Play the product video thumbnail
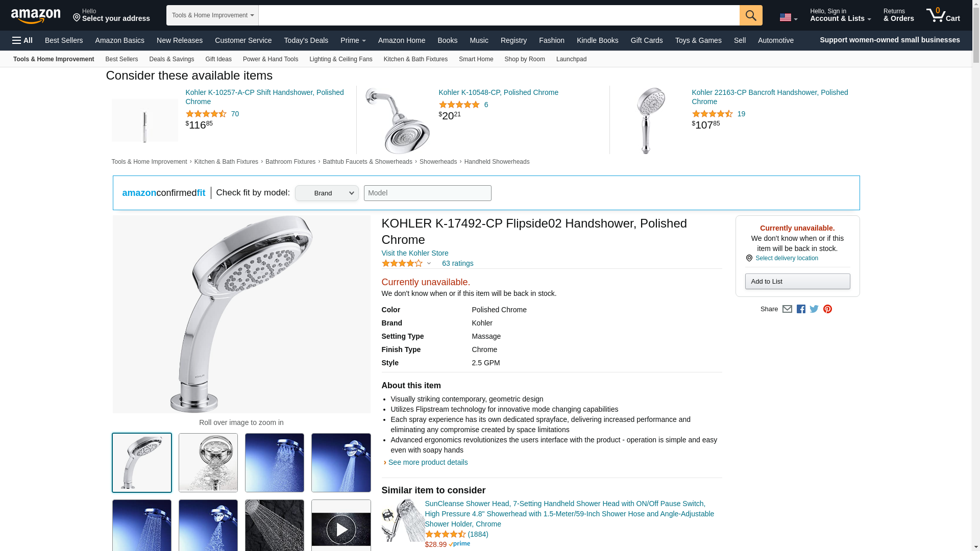 point(341,529)
